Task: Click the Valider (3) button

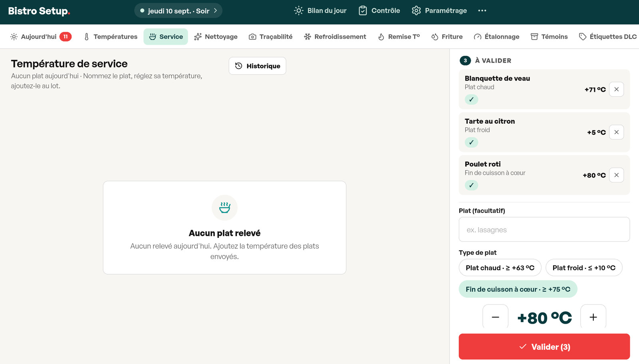Action: pos(544,346)
